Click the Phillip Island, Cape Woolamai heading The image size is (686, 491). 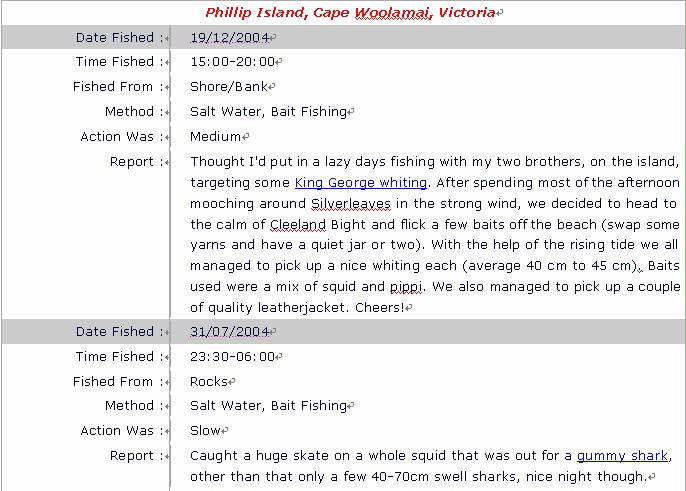(350, 12)
